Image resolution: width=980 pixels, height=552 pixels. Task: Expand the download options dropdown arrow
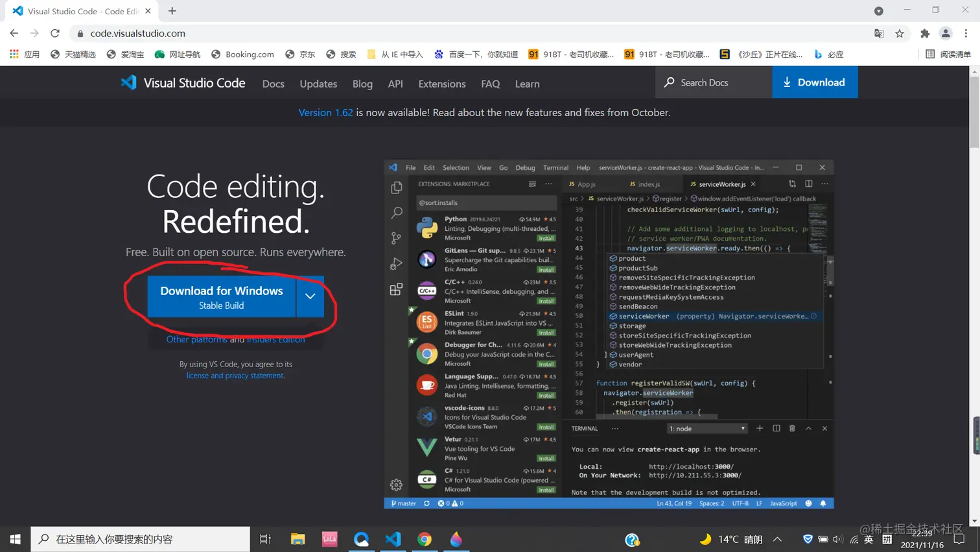[310, 296]
